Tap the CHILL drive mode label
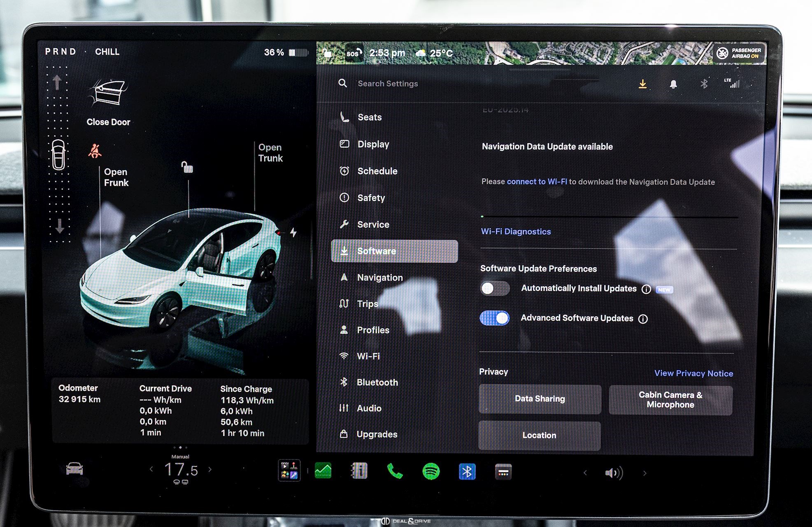This screenshot has width=812, height=527. pyautogui.click(x=107, y=52)
